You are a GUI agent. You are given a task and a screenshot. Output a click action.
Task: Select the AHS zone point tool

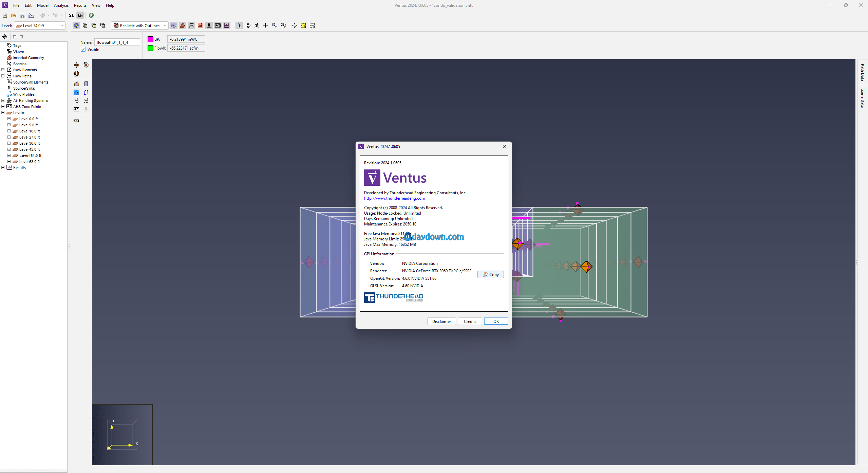76,109
